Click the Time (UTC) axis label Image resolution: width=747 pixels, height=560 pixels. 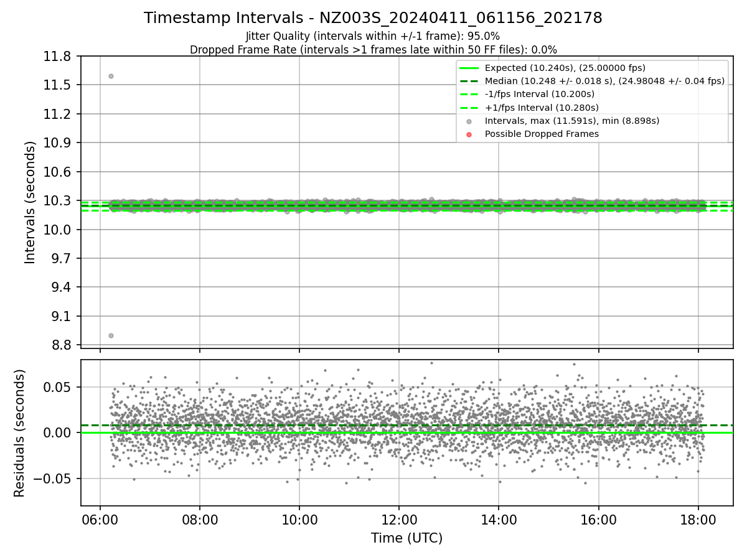[406, 538]
